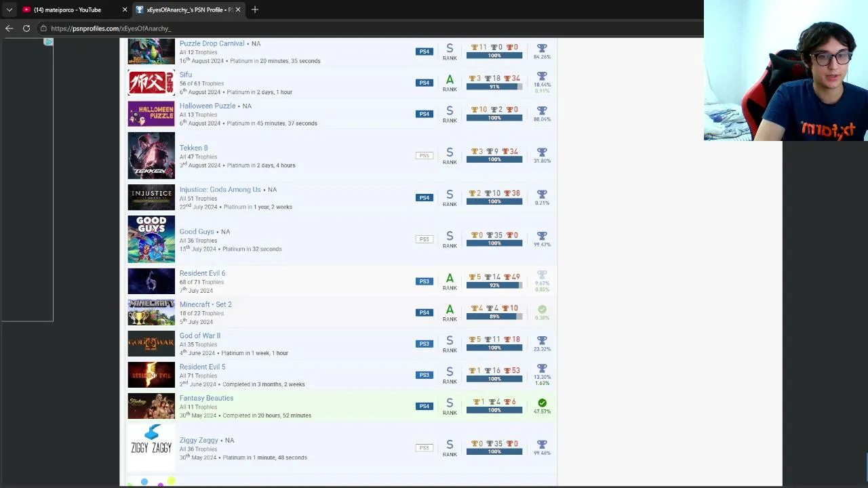This screenshot has width=868, height=488.
Task: Click the PS5 badge in the Good Guys row
Action: point(424,239)
